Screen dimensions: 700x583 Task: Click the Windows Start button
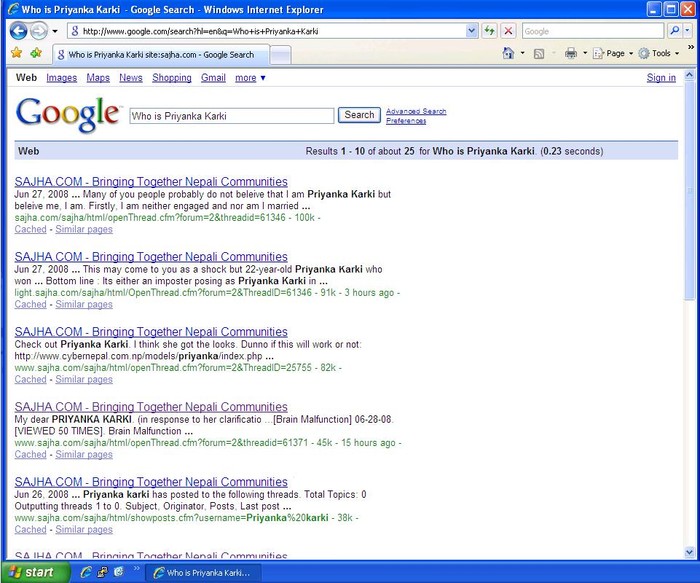pos(29,572)
